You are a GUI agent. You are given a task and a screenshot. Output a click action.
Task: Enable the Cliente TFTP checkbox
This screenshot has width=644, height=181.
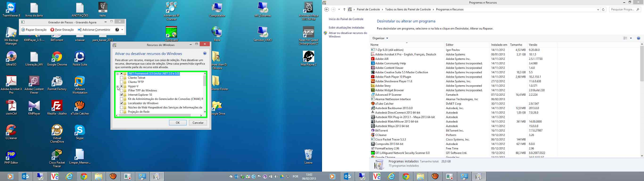122,82
